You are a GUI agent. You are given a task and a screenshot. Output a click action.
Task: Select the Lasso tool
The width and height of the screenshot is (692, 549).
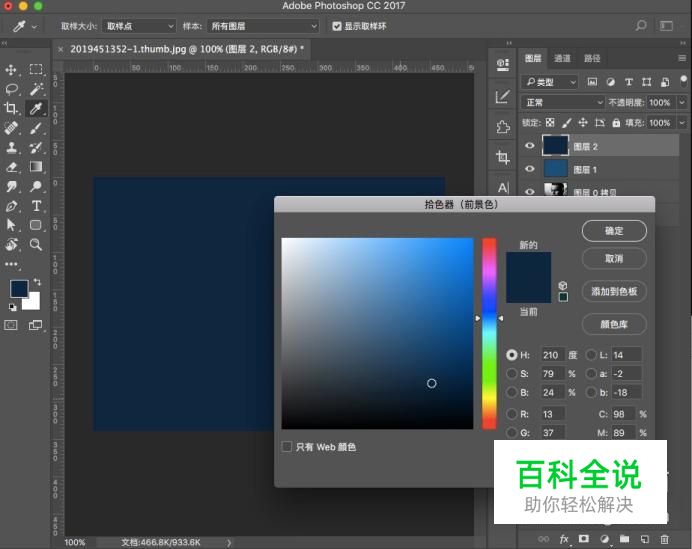click(x=11, y=89)
